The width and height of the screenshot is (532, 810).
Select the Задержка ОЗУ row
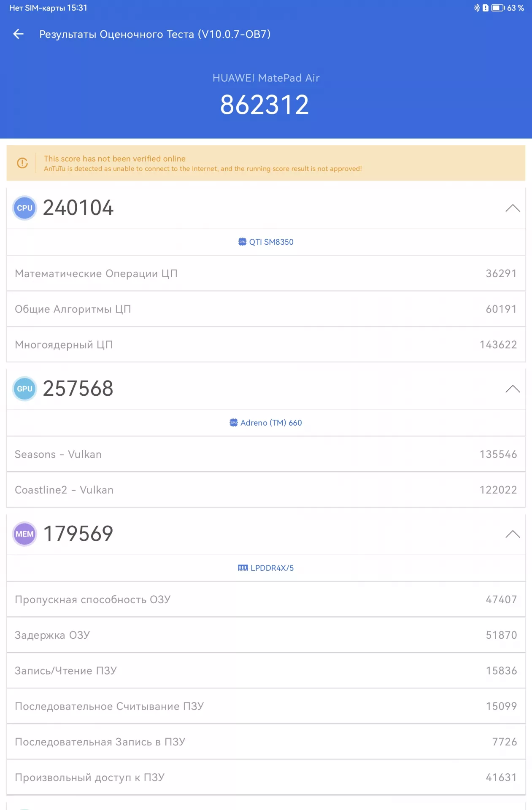coord(266,634)
